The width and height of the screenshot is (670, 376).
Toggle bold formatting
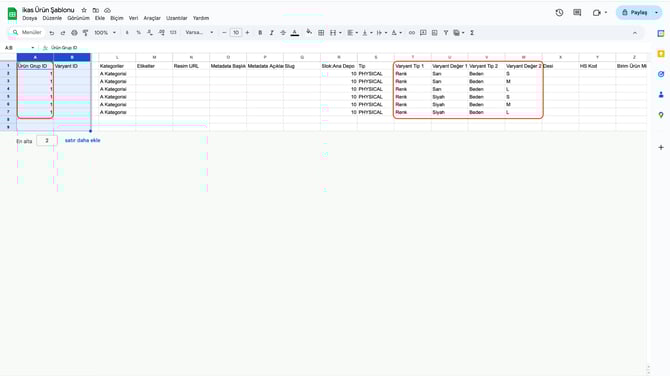tap(260, 33)
